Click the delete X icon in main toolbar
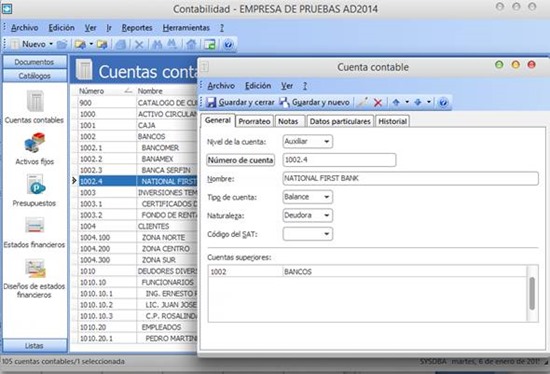This screenshot has height=374, width=550. 139,45
